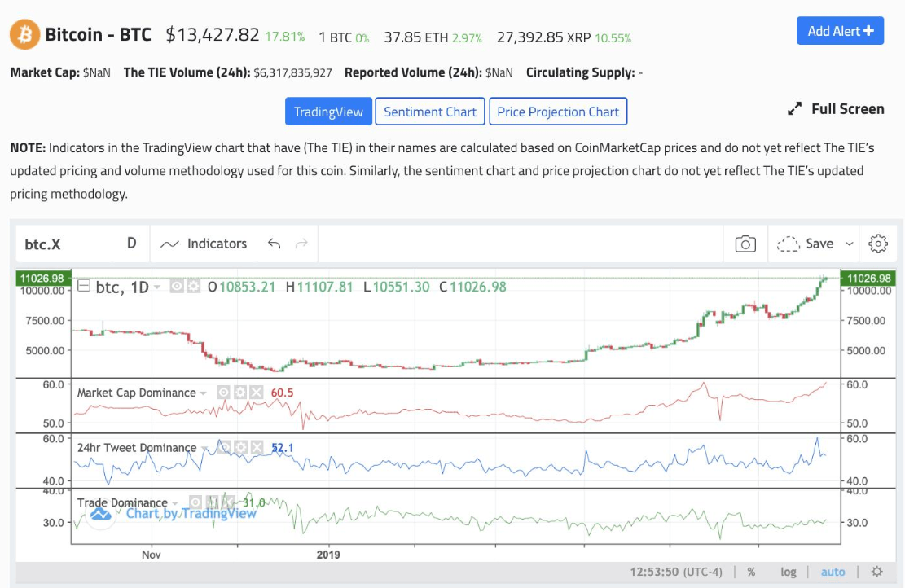
Task: Open 24hr Tweet Dominance settings gear
Action: pos(240,448)
